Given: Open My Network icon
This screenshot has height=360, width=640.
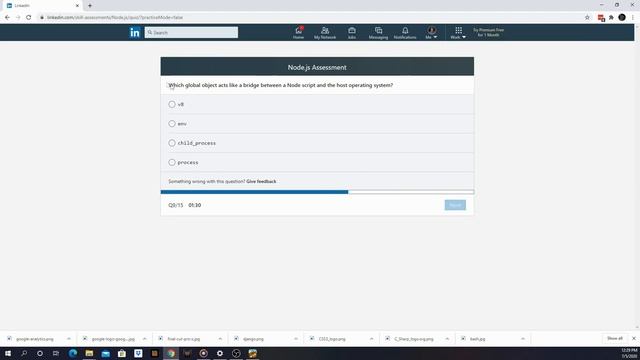Looking at the screenshot, I should 325,33.
